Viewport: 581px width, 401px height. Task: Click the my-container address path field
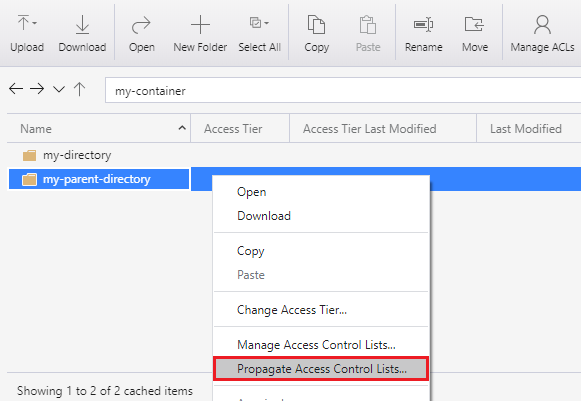tap(343, 90)
